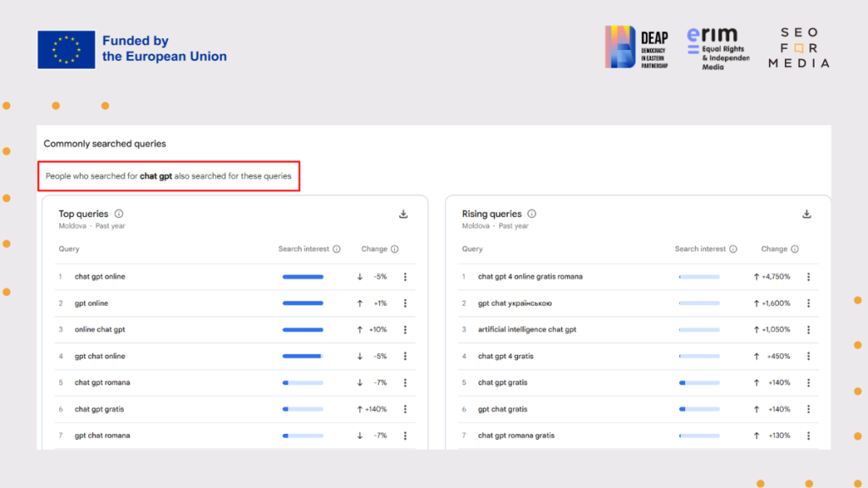Download the Top queries data

click(403, 214)
